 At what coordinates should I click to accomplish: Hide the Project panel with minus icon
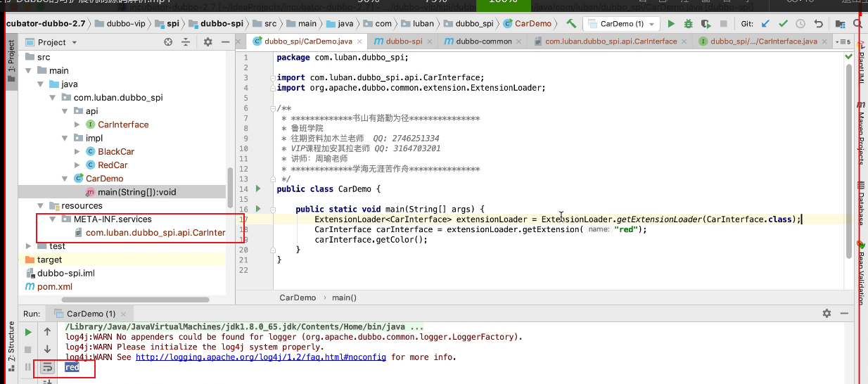[x=224, y=42]
